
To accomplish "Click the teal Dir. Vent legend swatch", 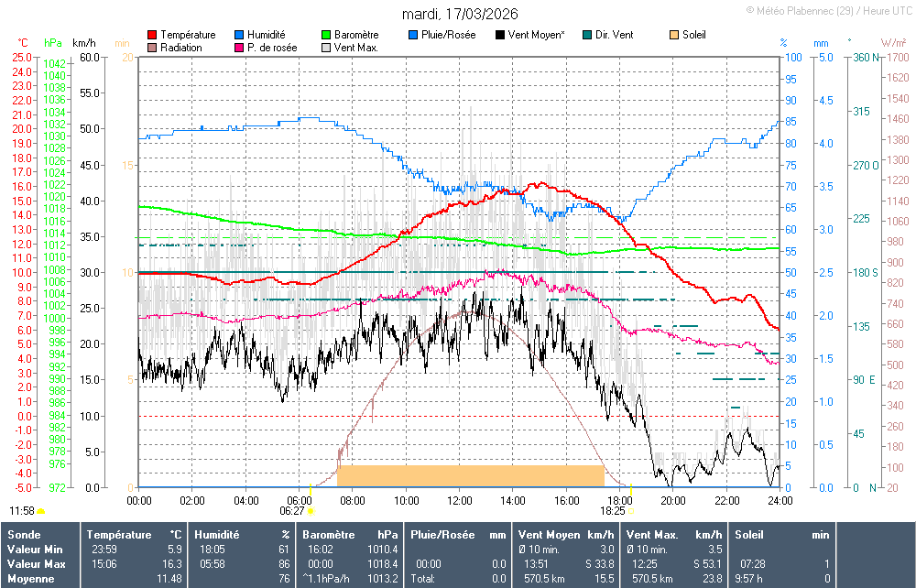I will [587, 35].
